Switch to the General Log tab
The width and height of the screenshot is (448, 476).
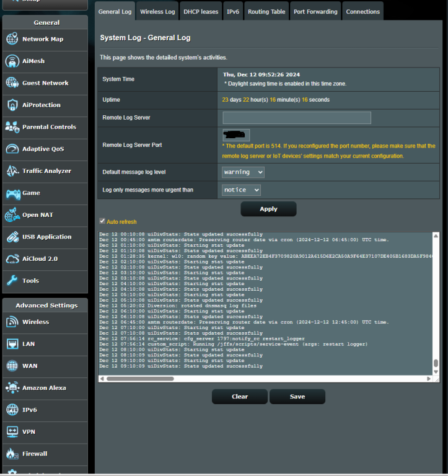115,12
